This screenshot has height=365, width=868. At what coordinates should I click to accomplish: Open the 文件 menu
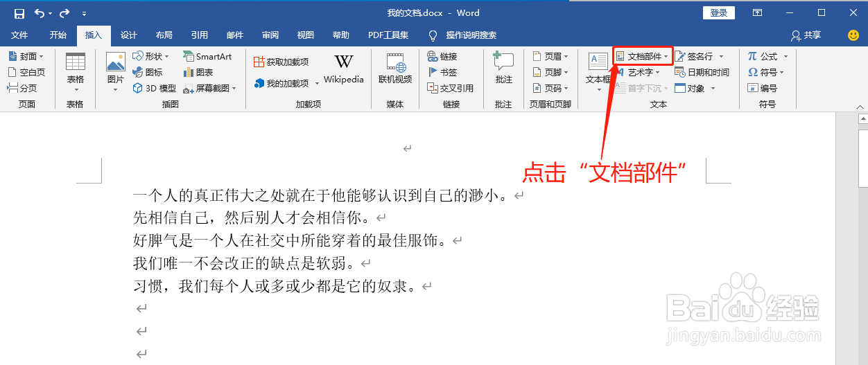(x=19, y=35)
